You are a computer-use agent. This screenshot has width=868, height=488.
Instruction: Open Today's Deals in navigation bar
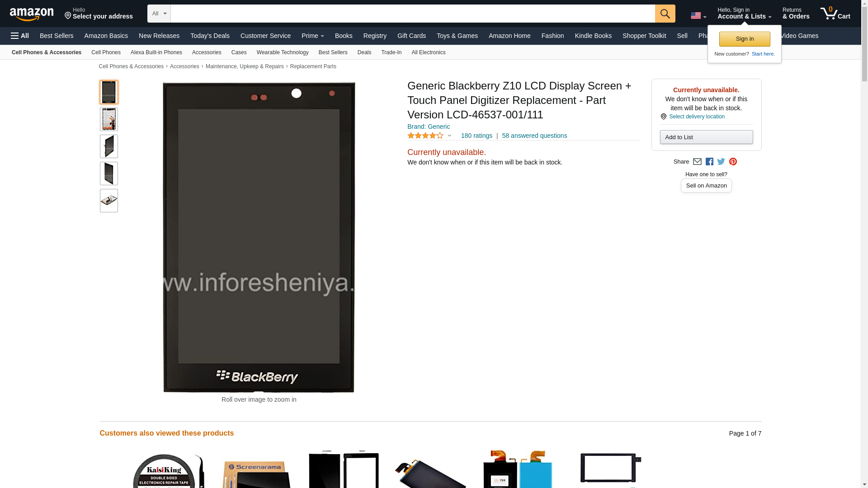click(x=210, y=36)
